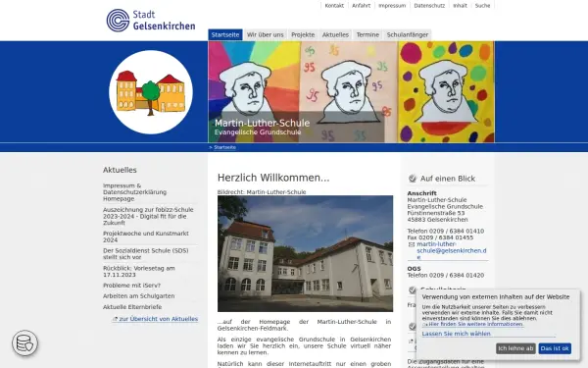Open the data privacy settings round icon
This screenshot has width=588, height=368.
click(x=24, y=342)
